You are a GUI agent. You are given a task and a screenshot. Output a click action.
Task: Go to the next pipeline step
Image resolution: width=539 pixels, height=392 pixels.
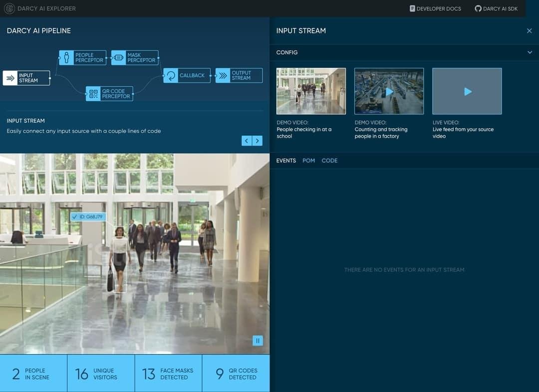coord(258,141)
